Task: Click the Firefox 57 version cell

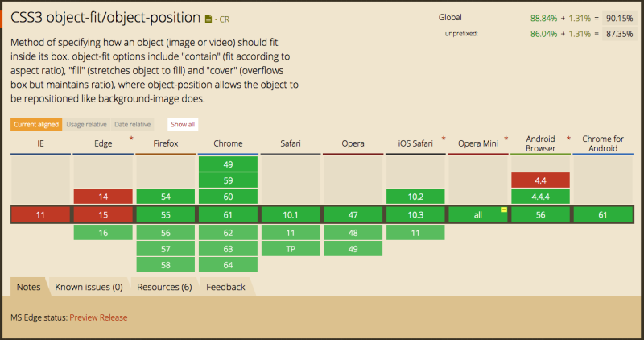Action: coord(166,249)
